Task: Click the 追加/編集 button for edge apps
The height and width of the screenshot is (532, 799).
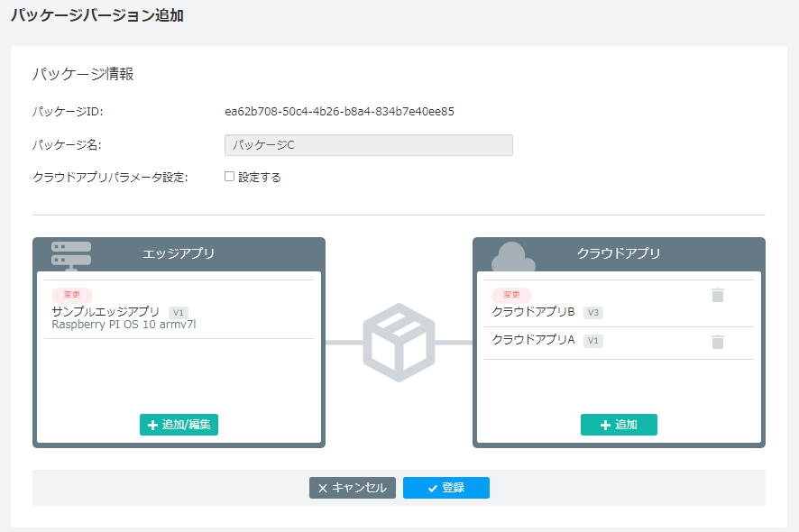Action: point(179,425)
